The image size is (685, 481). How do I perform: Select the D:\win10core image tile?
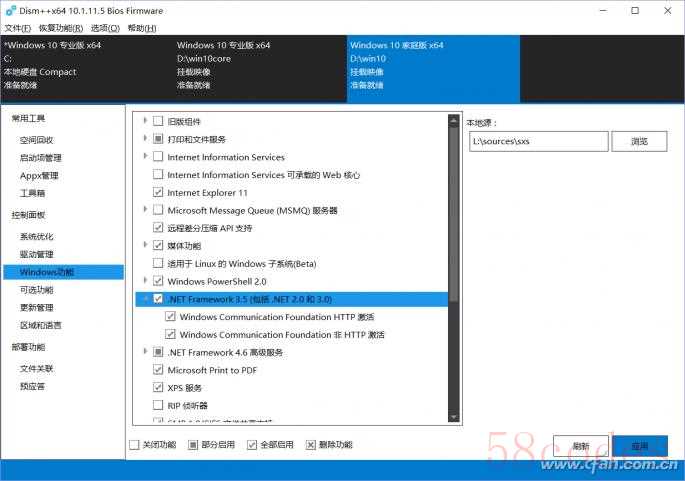click(260, 69)
